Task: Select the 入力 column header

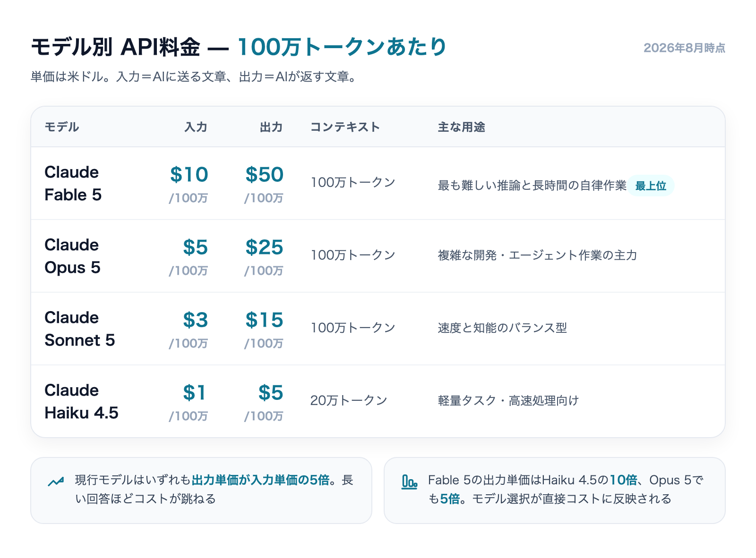Action: [x=196, y=127]
